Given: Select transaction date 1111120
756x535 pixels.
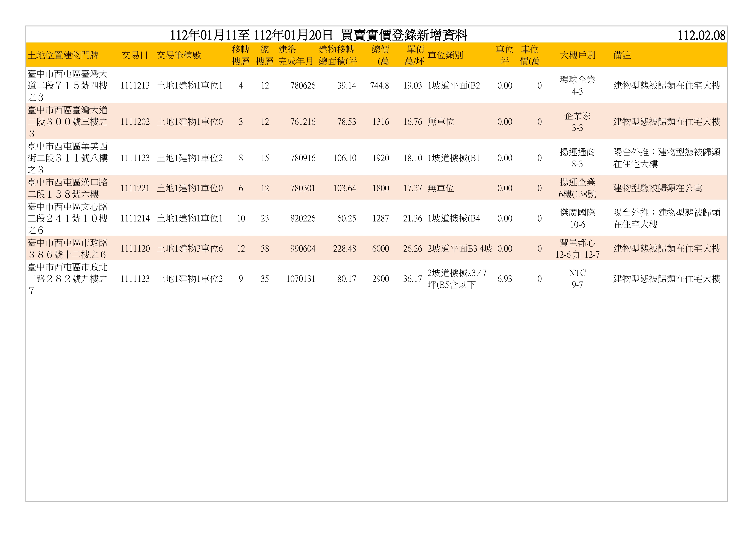Looking at the screenshot, I should coord(135,249).
